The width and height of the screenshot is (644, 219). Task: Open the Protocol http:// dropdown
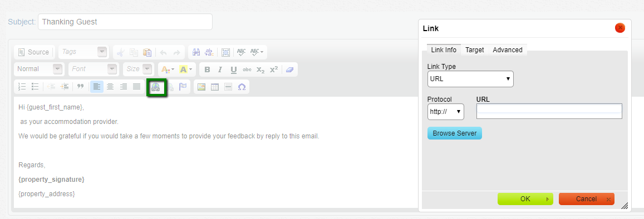coord(446,112)
